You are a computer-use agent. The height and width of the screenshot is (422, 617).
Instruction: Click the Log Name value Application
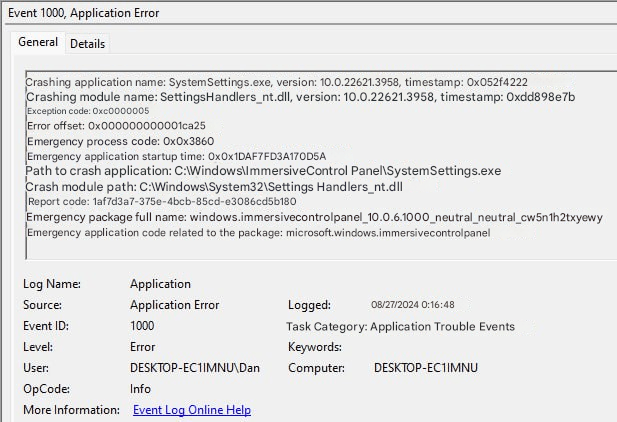coord(160,284)
